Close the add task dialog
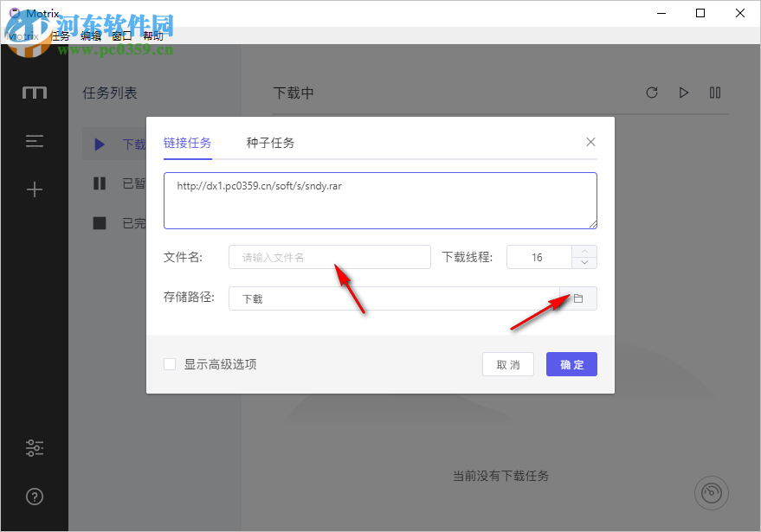 click(x=590, y=142)
